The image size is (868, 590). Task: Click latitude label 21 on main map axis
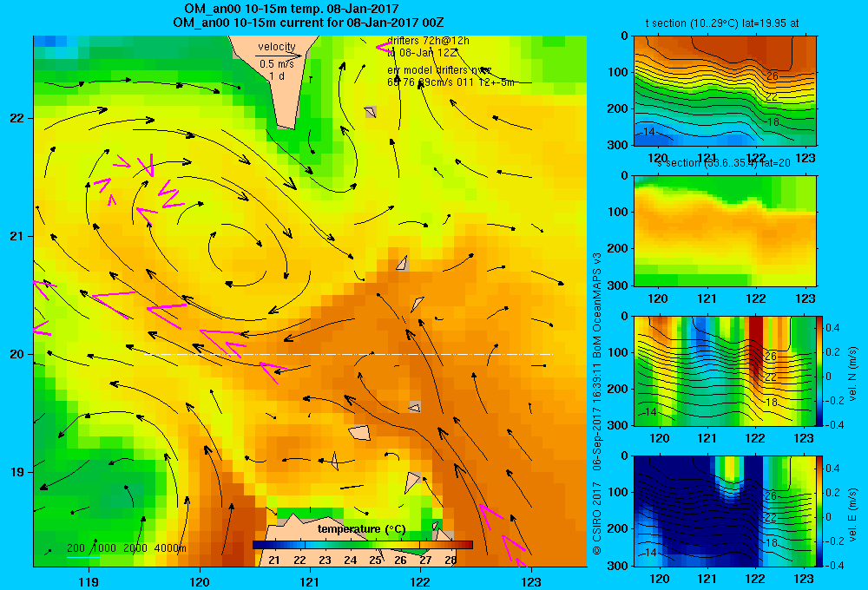tap(17, 236)
